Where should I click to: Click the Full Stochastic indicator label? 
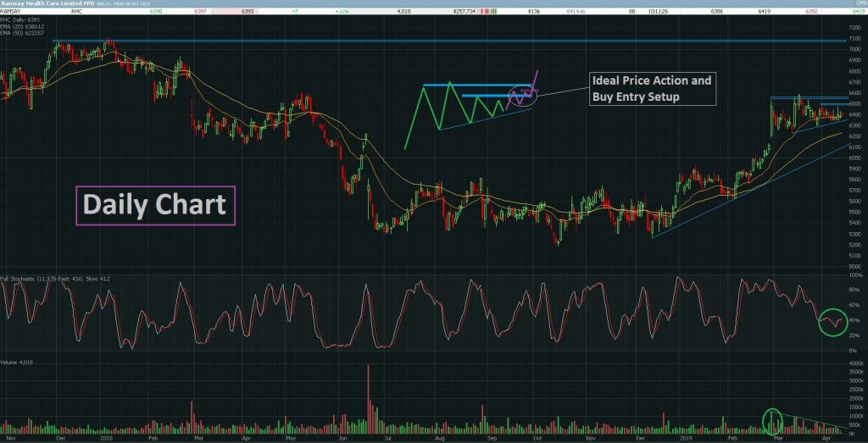coord(55,280)
